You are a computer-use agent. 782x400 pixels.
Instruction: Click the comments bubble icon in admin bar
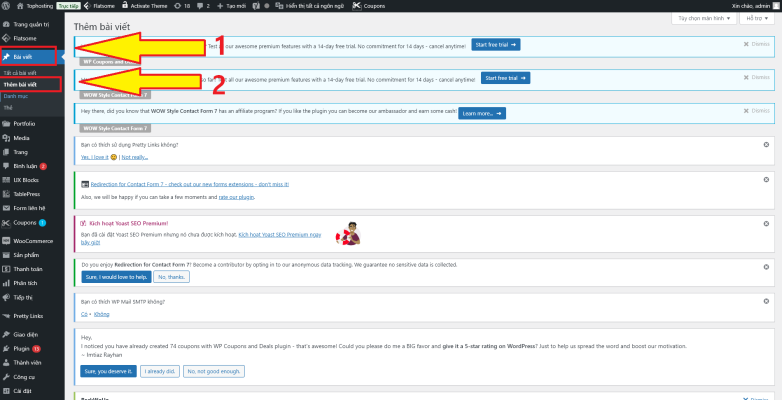click(x=201, y=5)
